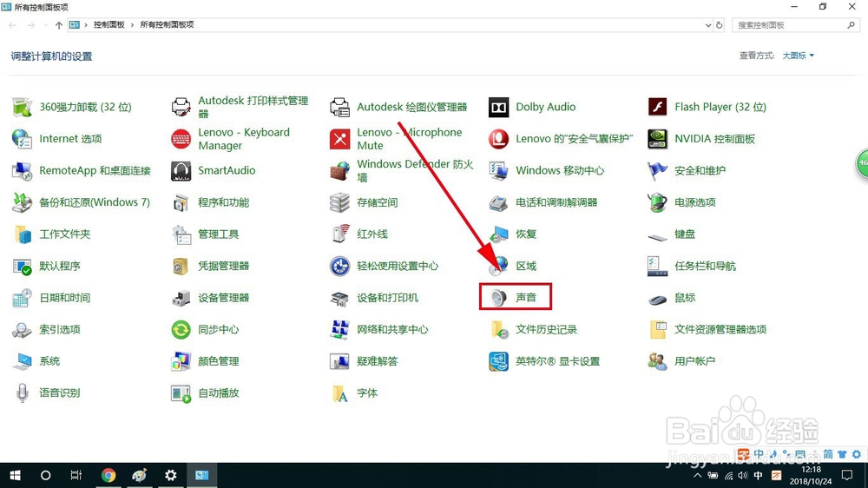Open the 颜色管理 icon
Image resolution: width=868 pixels, height=488 pixels.
pos(181,361)
